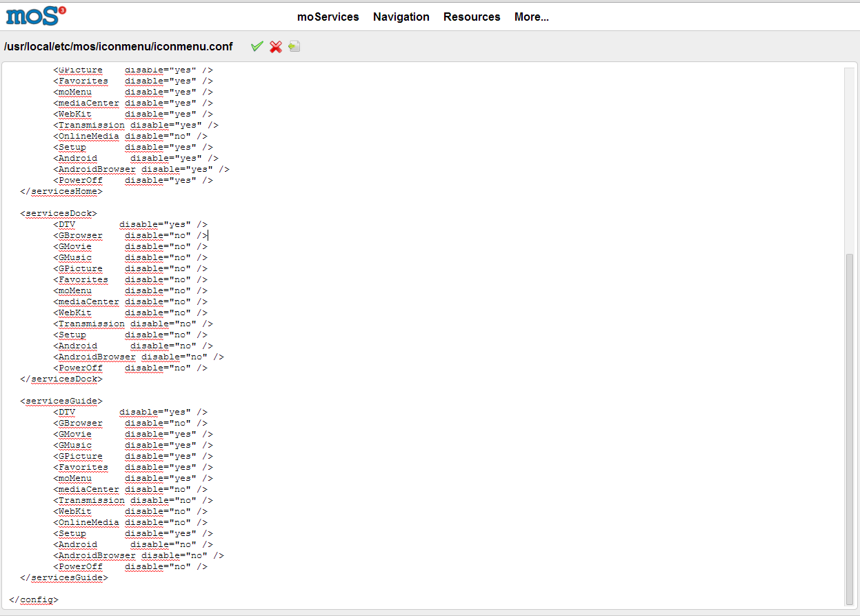Click the empty scrollbar track above the thumb
Viewport: 860px width, 616px height.
pyautogui.click(x=849, y=159)
